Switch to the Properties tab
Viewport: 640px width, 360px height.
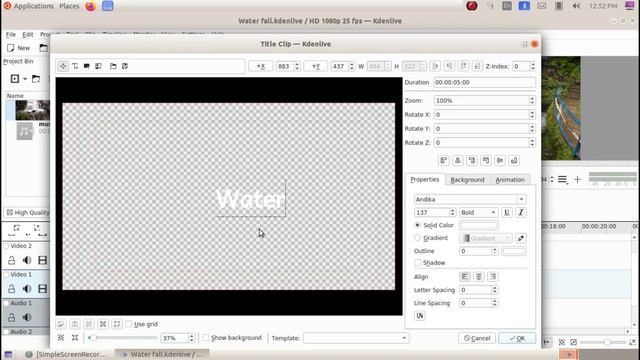(x=424, y=180)
